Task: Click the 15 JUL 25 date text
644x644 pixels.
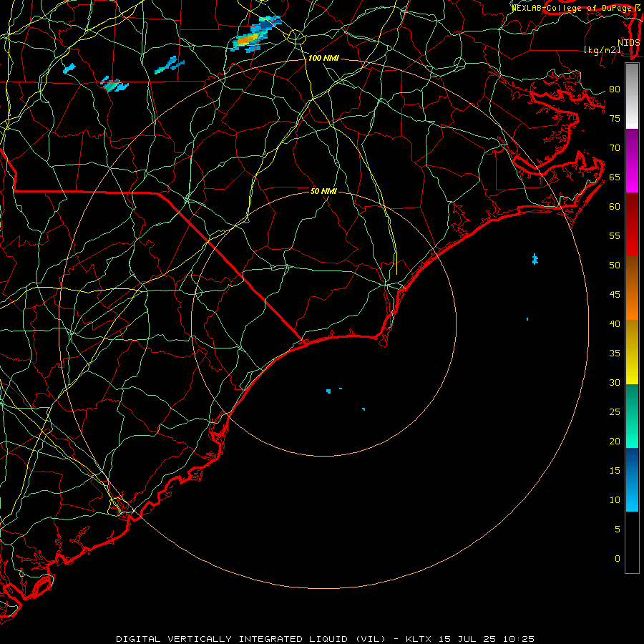Action: click(468, 639)
